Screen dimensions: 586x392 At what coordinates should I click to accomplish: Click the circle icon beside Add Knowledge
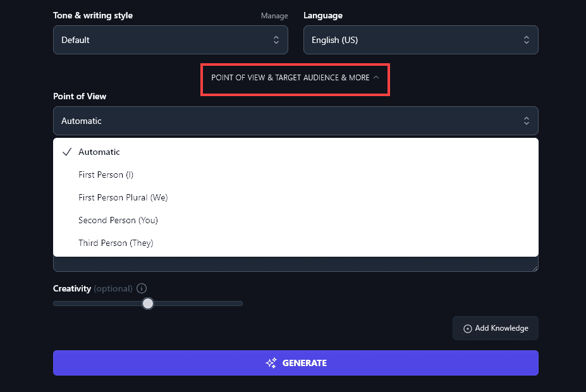tap(468, 329)
